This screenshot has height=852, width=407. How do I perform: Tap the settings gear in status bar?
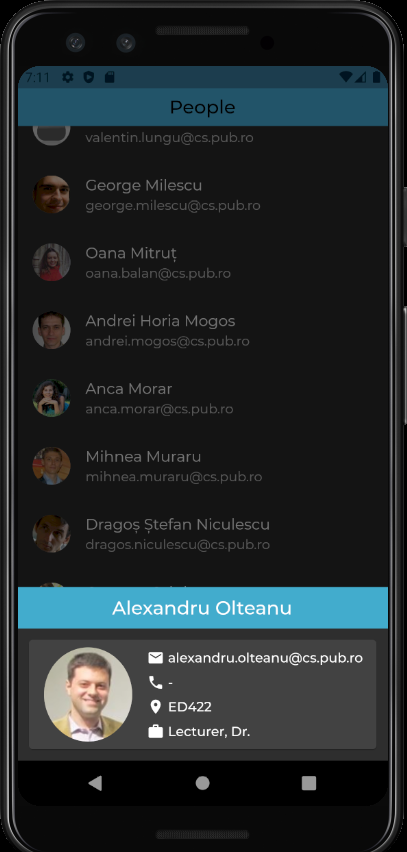point(67,77)
